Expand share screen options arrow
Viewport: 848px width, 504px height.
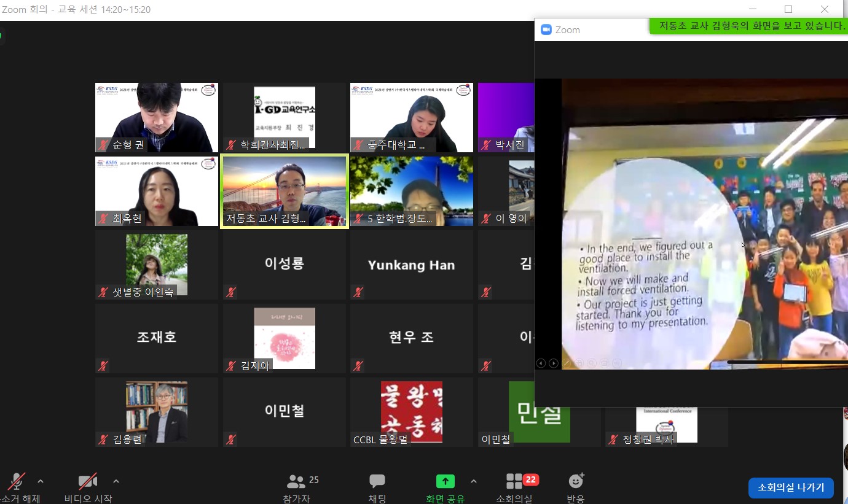tap(473, 481)
